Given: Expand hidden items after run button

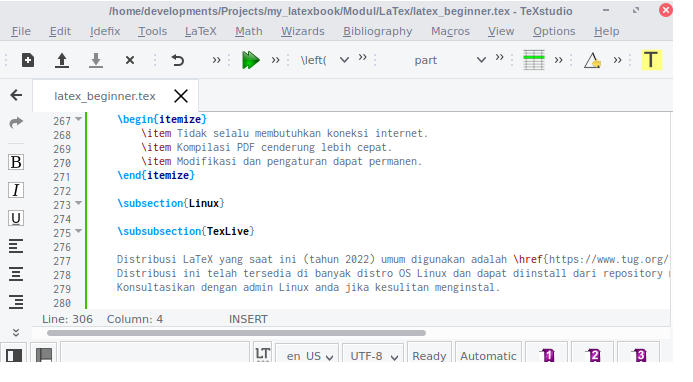Looking at the screenshot, I should (275, 60).
